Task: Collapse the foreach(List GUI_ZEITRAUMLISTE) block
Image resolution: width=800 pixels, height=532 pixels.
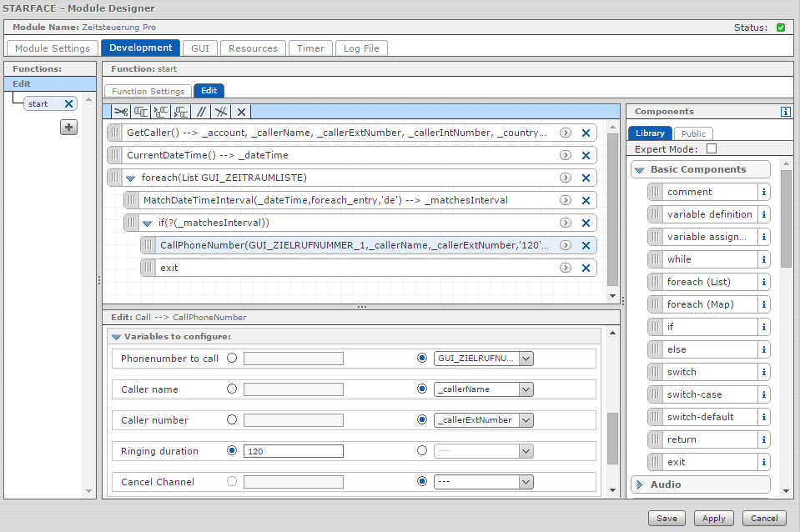Action: (x=131, y=178)
